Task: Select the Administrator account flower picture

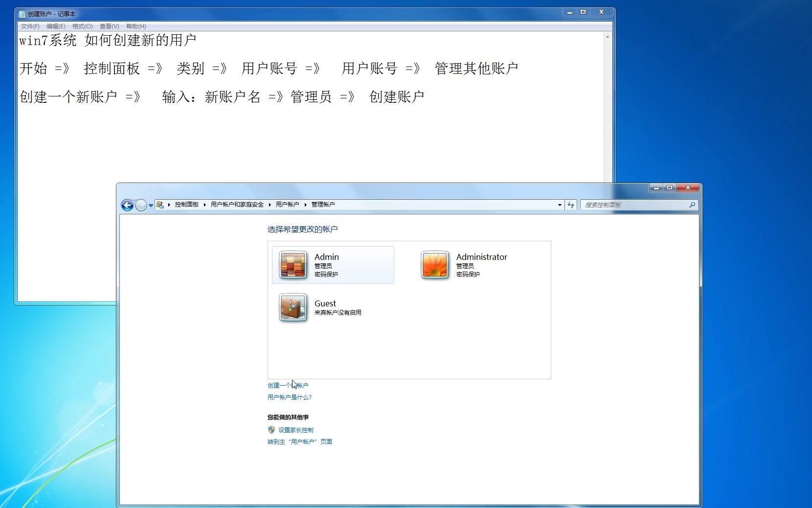Action: [435, 265]
